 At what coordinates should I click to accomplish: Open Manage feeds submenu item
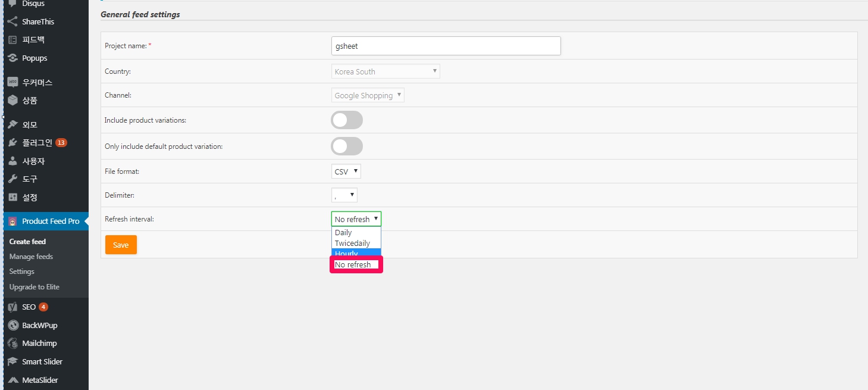pyautogui.click(x=31, y=257)
